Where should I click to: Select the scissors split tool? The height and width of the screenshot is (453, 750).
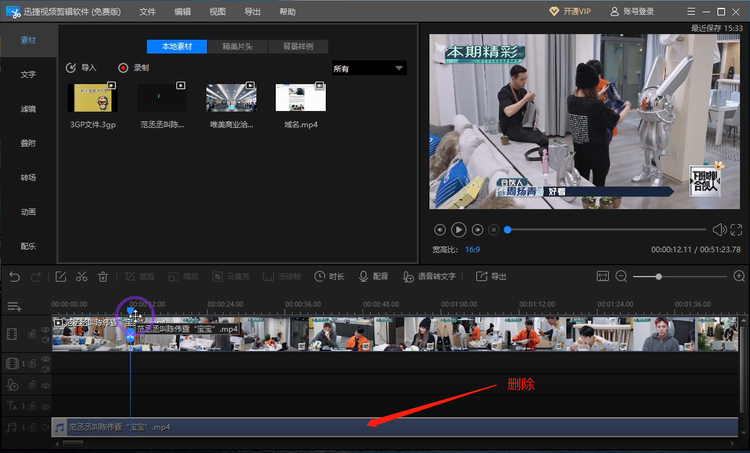click(82, 276)
